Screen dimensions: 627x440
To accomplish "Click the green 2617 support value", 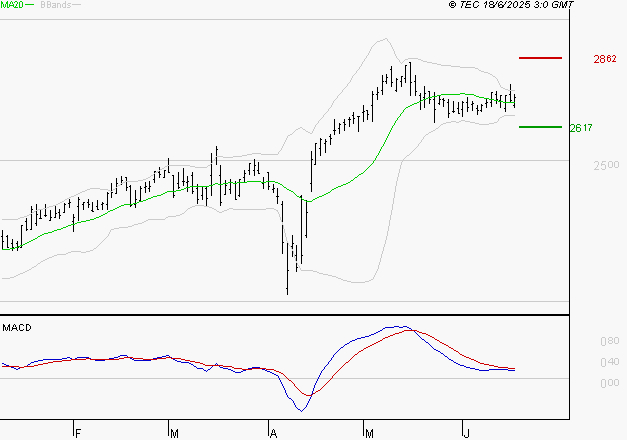I will pyautogui.click(x=581, y=128).
